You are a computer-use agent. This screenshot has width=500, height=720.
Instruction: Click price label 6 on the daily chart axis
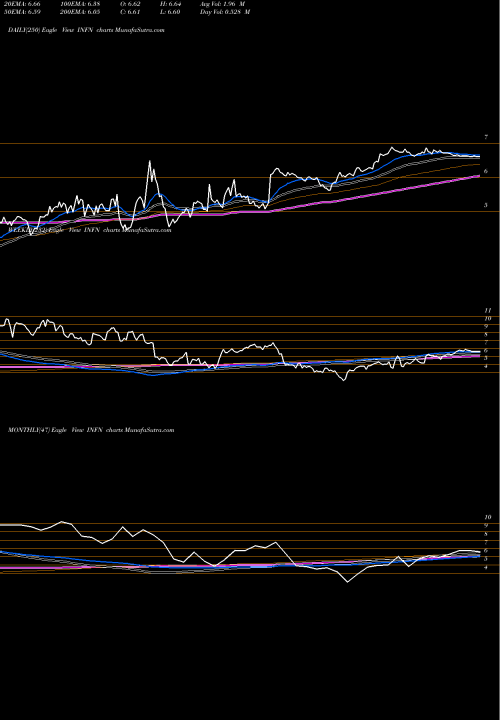click(x=486, y=171)
